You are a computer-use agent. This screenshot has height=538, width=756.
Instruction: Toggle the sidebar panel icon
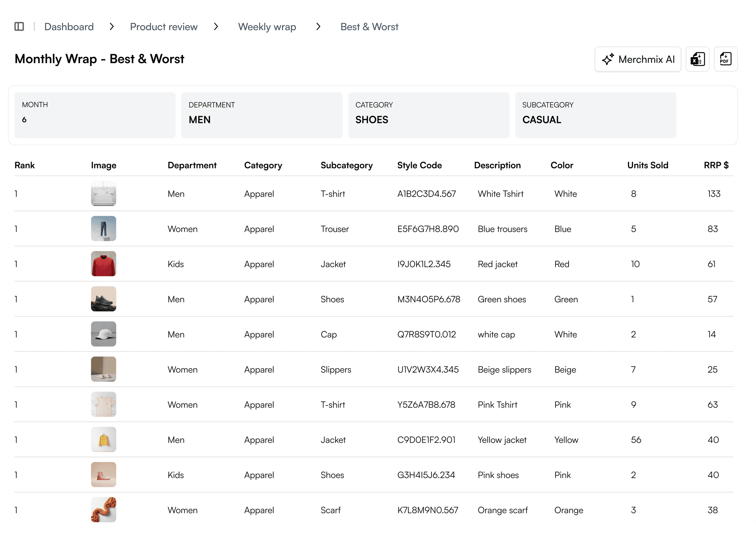point(19,27)
